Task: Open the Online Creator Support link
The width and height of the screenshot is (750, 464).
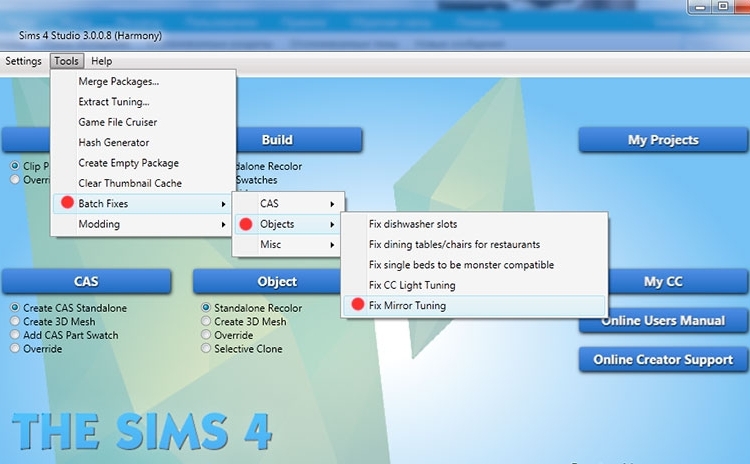Action: coord(663,360)
